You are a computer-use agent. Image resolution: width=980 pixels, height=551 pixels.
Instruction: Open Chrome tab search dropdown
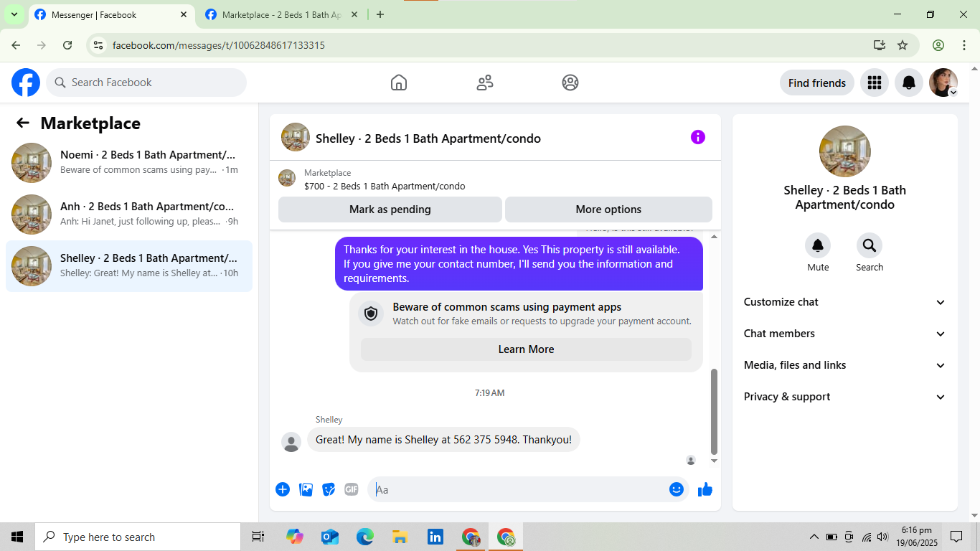(14, 14)
